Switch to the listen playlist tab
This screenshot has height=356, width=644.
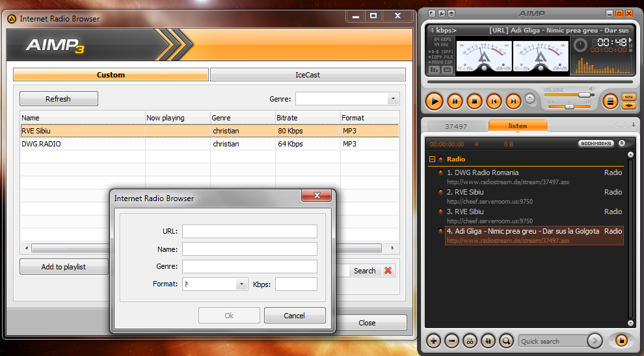(518, 126)
